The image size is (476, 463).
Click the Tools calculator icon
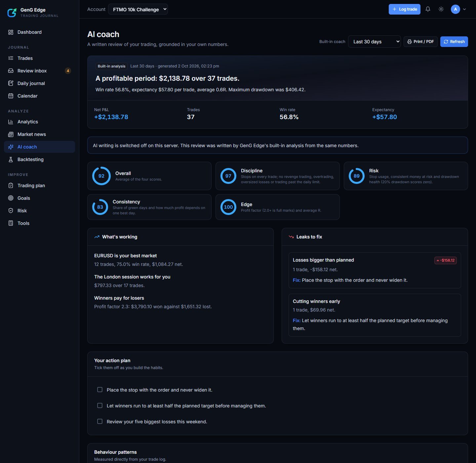click(x=11, y=223)
